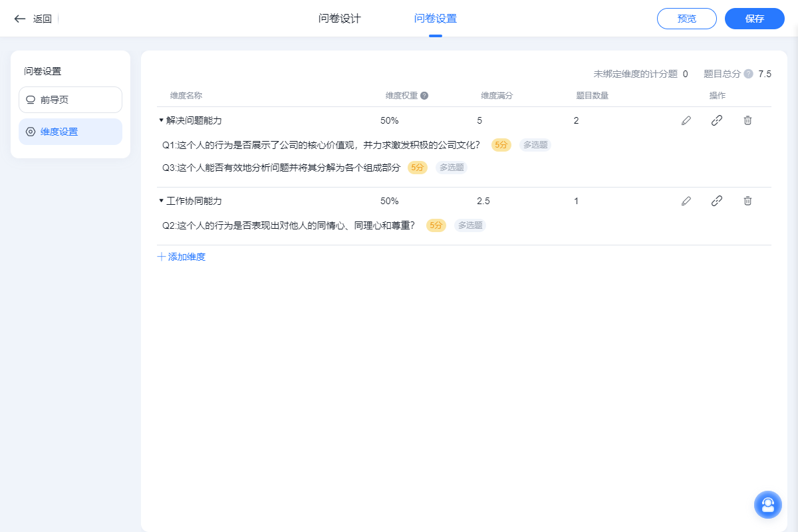
Task: Click the 预览 button
Action: pos(687,19)
